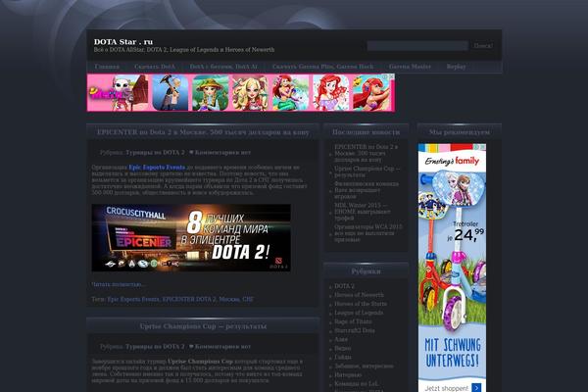Open the Rage of Titans rubric

coord(353,321)
